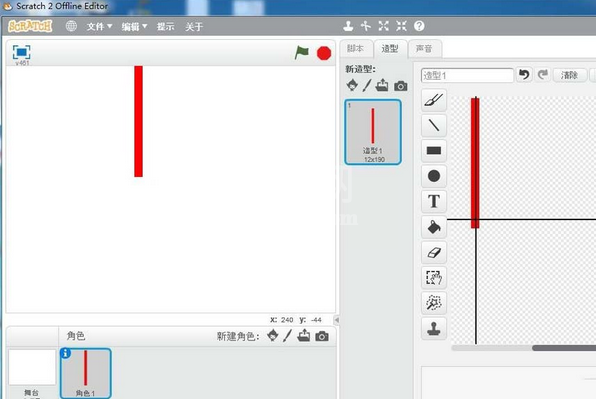596x399 pixels.
Task: Select the Line tool
Action: [x=434, y=125]
